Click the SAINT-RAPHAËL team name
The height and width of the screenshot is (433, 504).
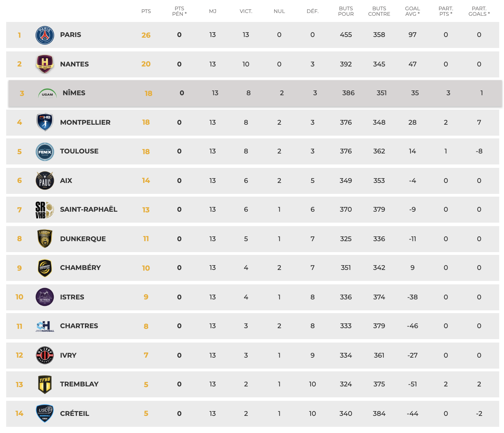tap(89, 209)
